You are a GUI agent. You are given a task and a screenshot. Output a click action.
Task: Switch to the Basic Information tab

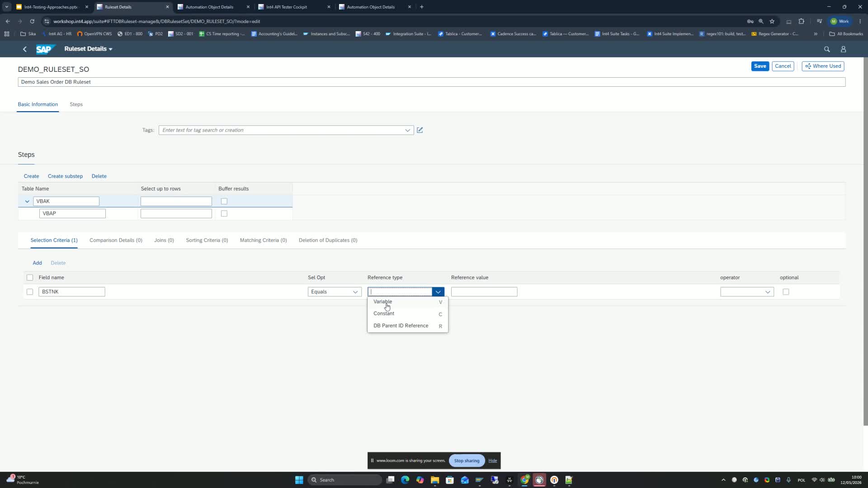38,104
